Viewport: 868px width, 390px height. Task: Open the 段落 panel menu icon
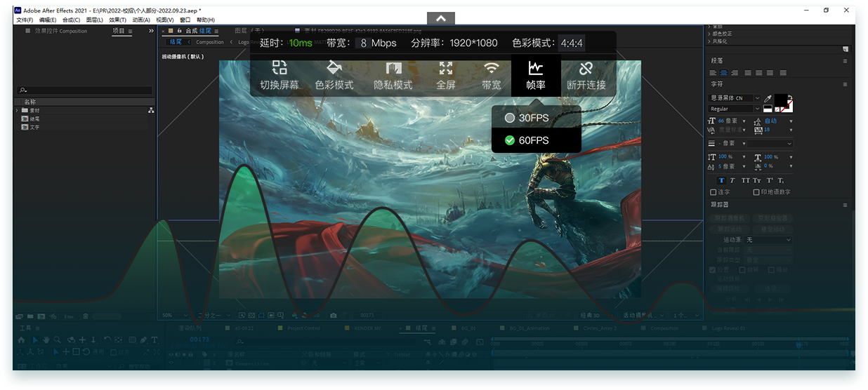coord(845,61)
